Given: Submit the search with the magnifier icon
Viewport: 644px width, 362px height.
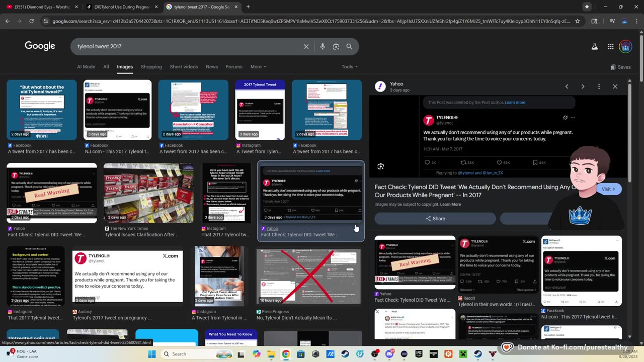Looking at the screenshot, I should coord(349,46).
